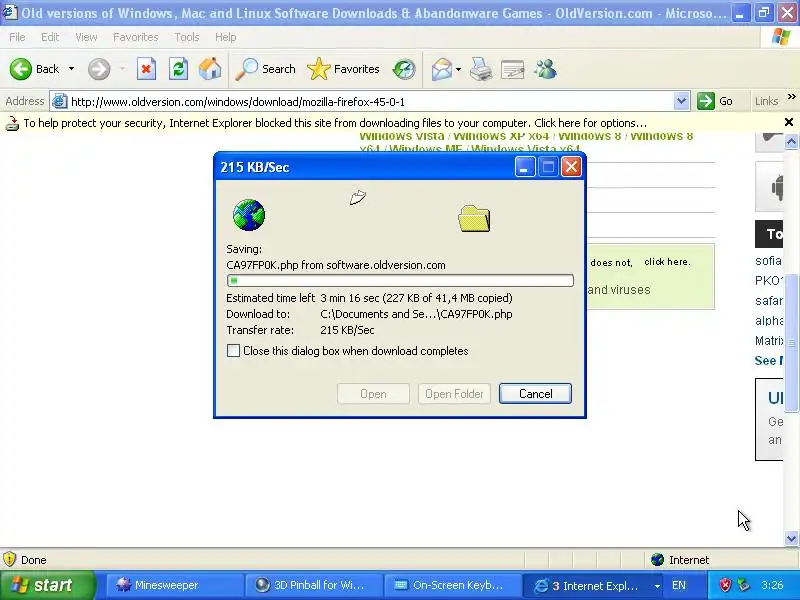
Task: Follow the 'click here' link
Action: [667, 262]
